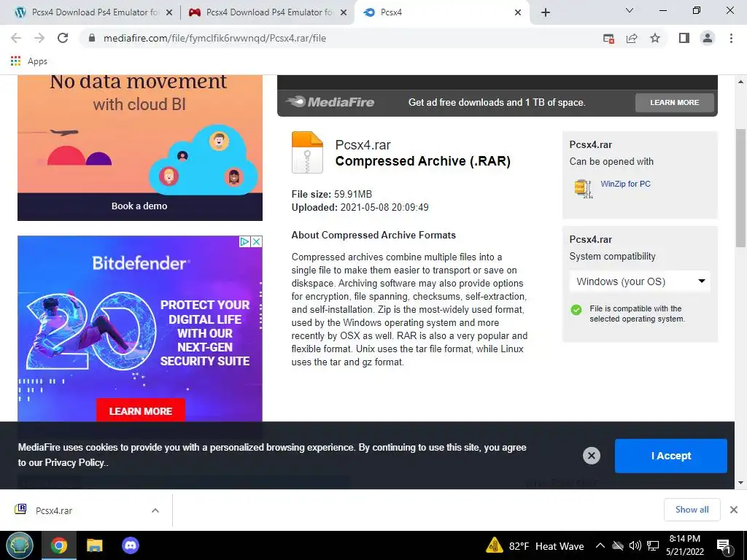
Task: Open Discord from the taskbar
Action: [131, 545]
